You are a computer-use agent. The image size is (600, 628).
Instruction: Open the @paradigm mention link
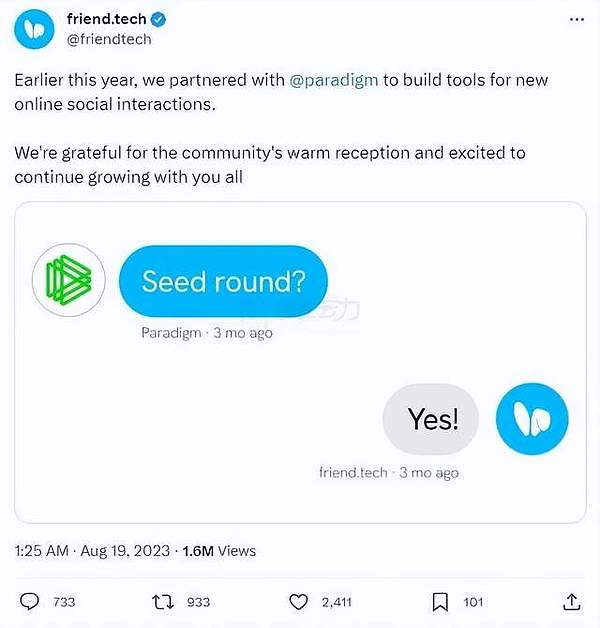[333, 80]
